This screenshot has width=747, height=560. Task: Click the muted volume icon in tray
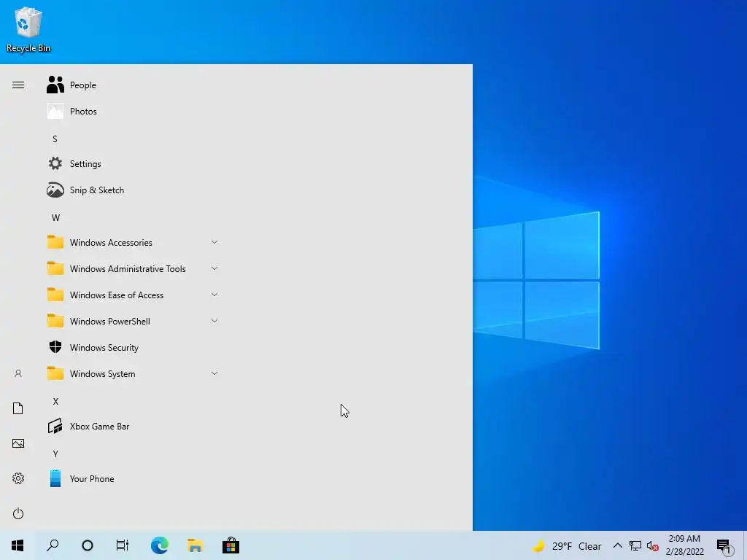point(653,545)
